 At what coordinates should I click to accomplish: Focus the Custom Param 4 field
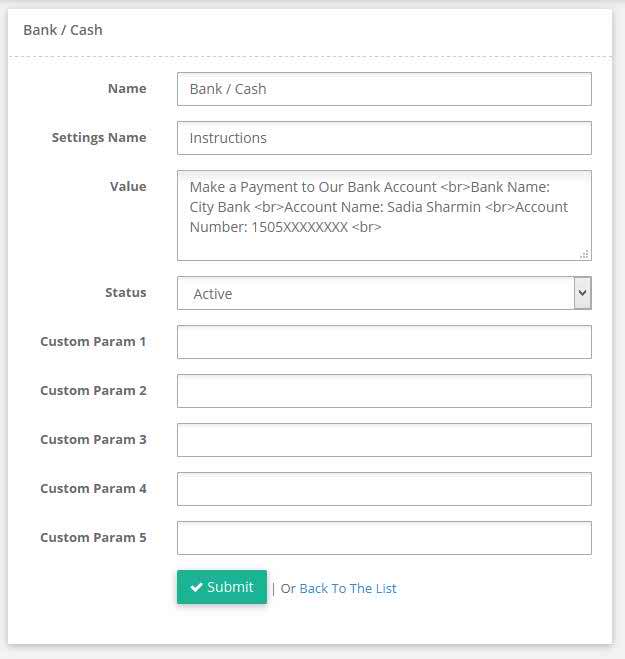[384, 489]
